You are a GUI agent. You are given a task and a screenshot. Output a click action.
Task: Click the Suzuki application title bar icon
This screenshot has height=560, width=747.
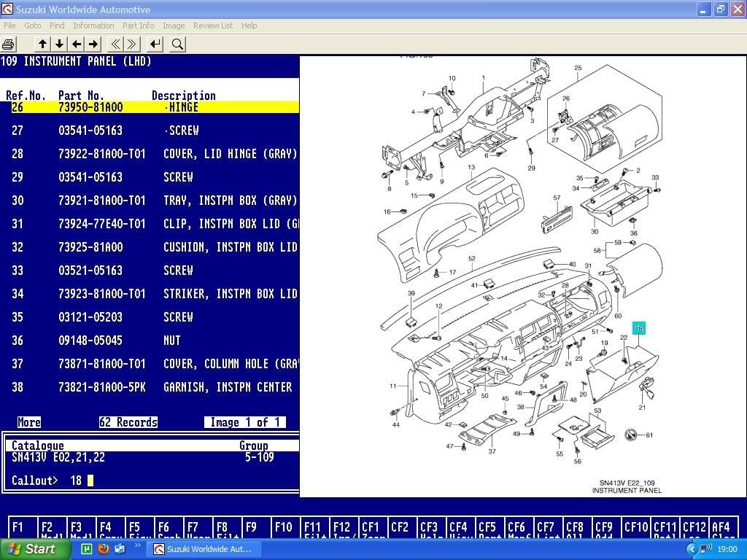pos(7,9)
